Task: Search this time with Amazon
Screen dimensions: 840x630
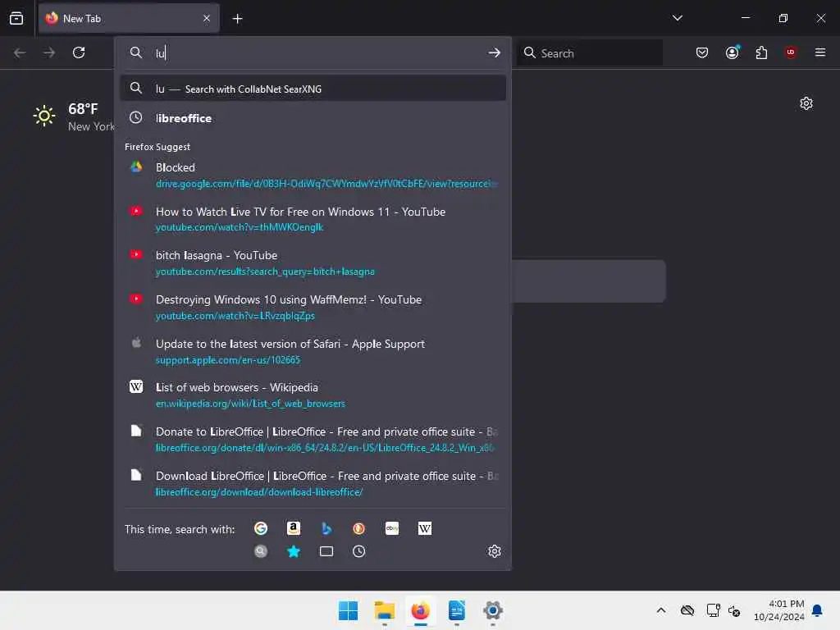Action: pos(294,529)
